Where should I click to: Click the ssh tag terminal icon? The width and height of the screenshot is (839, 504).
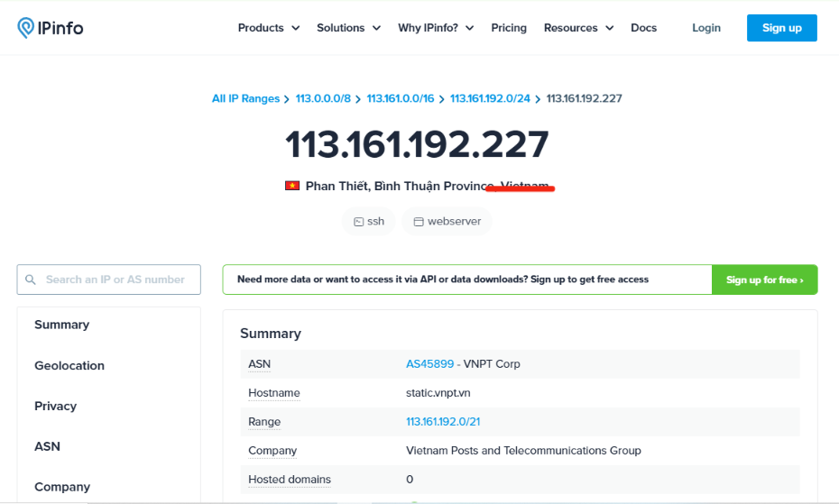(x=358, y=222)
